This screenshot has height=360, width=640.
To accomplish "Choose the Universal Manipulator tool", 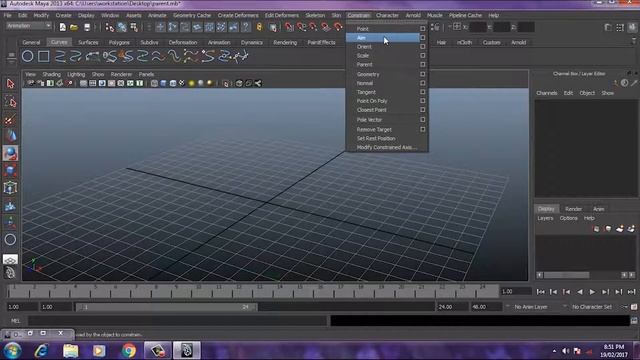I will (10, 188).
